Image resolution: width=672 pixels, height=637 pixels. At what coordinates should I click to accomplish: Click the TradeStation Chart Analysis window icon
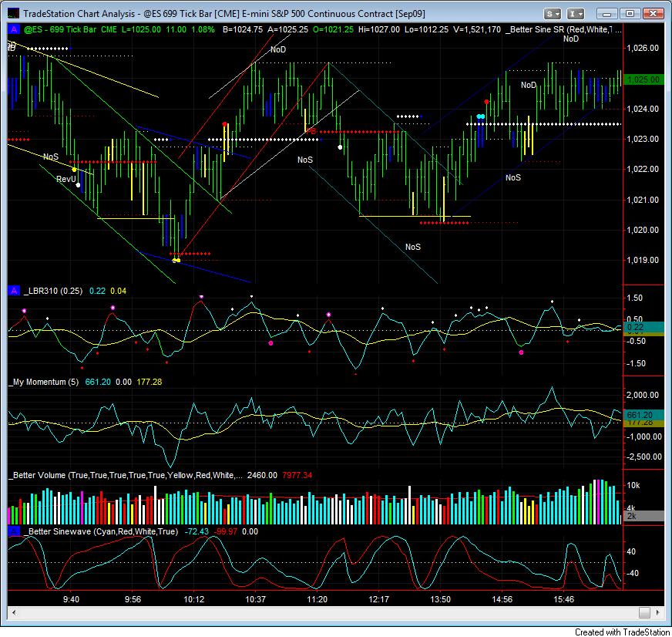pos(13,14)
